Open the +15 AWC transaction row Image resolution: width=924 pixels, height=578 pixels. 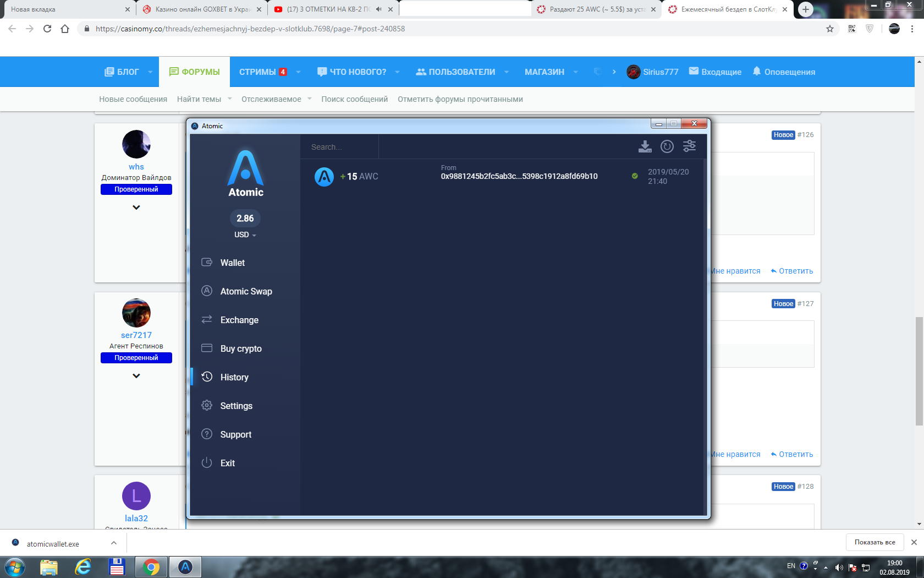point(502,177)
